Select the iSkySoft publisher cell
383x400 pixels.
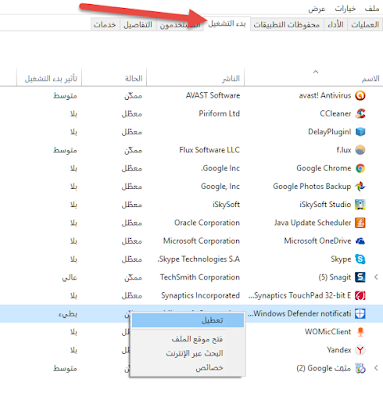coord(226,204)
